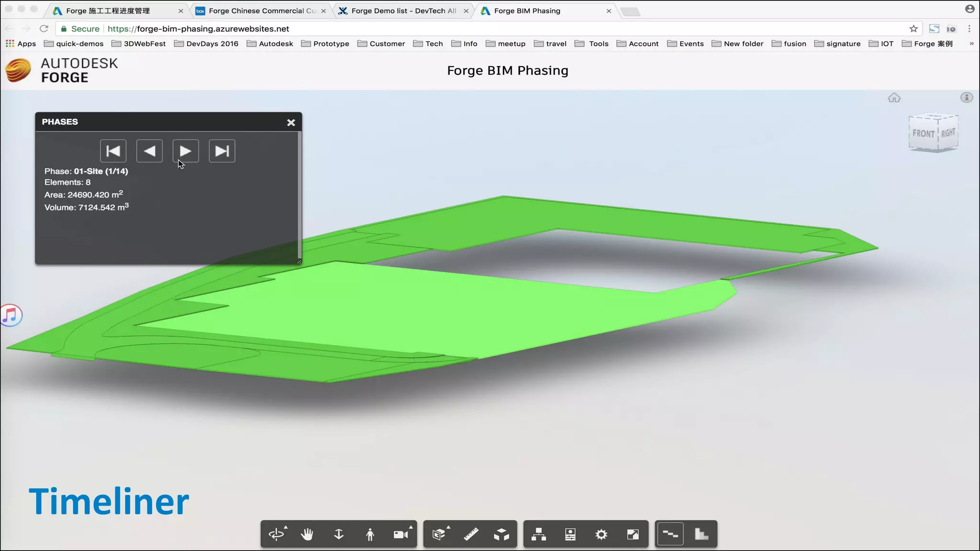
Task: Open viewer Settings gear
Action: coord(601,534)
